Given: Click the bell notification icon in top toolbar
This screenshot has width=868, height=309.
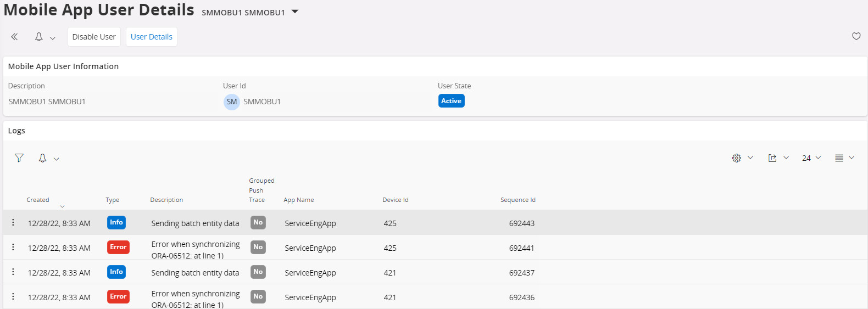Looking at the screenshot, I should 39,37.
